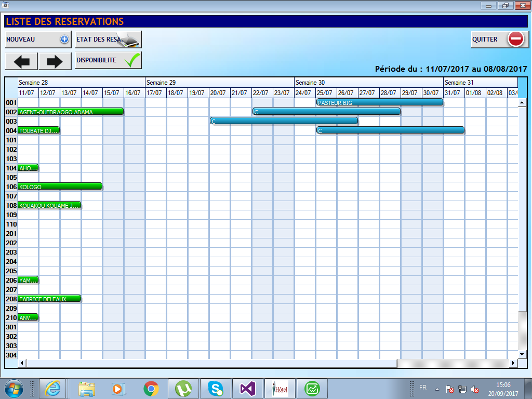Select TOUBATE DJ... reservation in room 004
The height and width of the screenshot is (399, 532).
coord(39,130)
